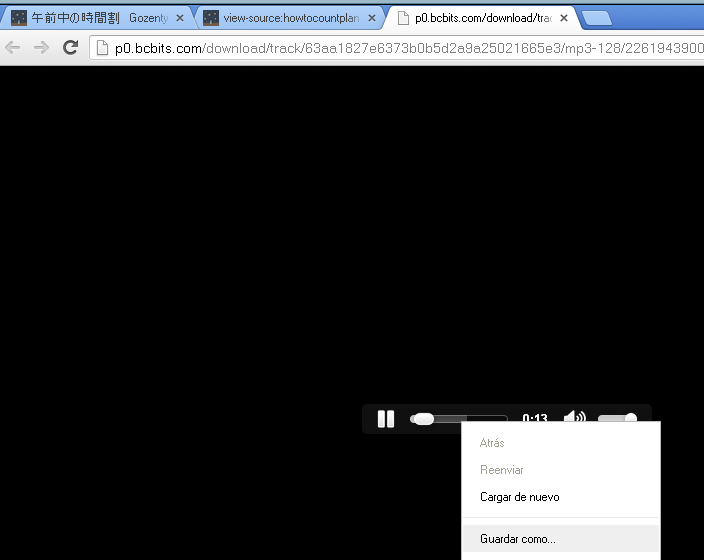The width and height of the screenshot is (704, 560).
Task: Close the p0.bcbits.com tab
Action: (x=564, y=18)
